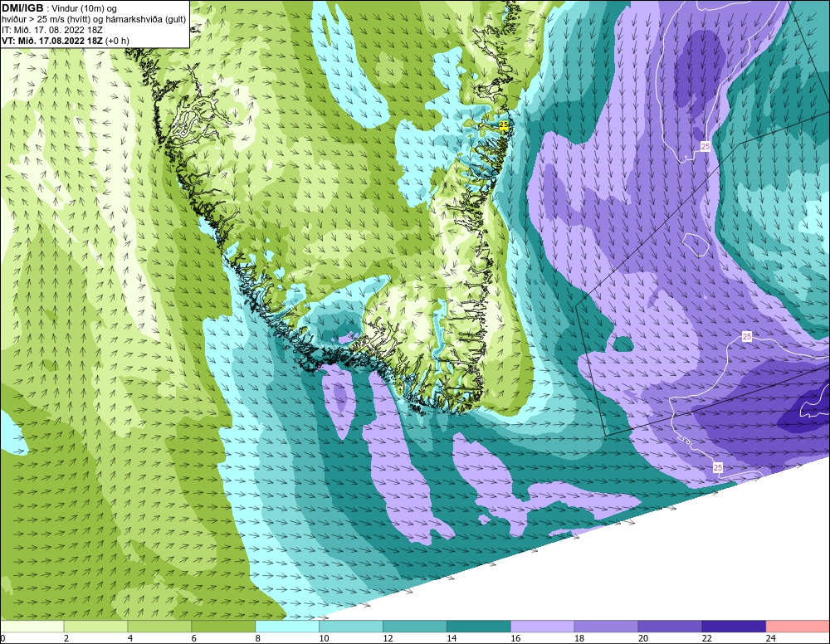
Task: Click the 4-6 m/s green legend swatch
Action: pyautogui.click(x=159, y=627)
